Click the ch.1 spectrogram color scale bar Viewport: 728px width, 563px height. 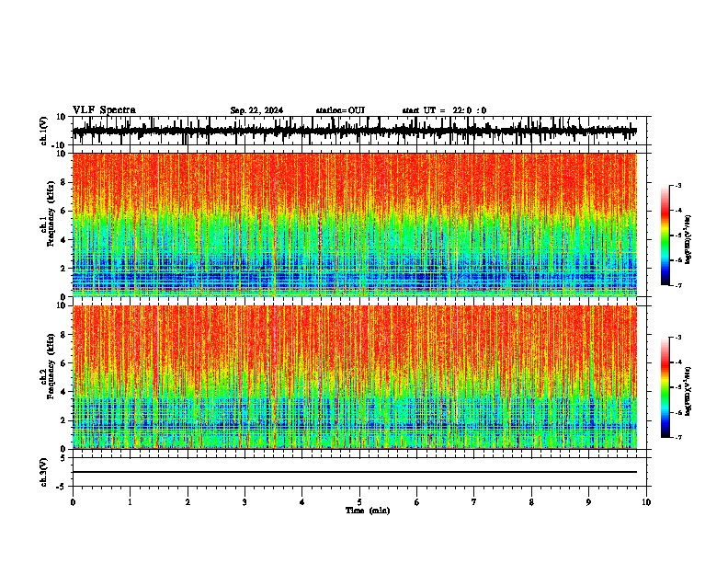click(x=665, y=236)
